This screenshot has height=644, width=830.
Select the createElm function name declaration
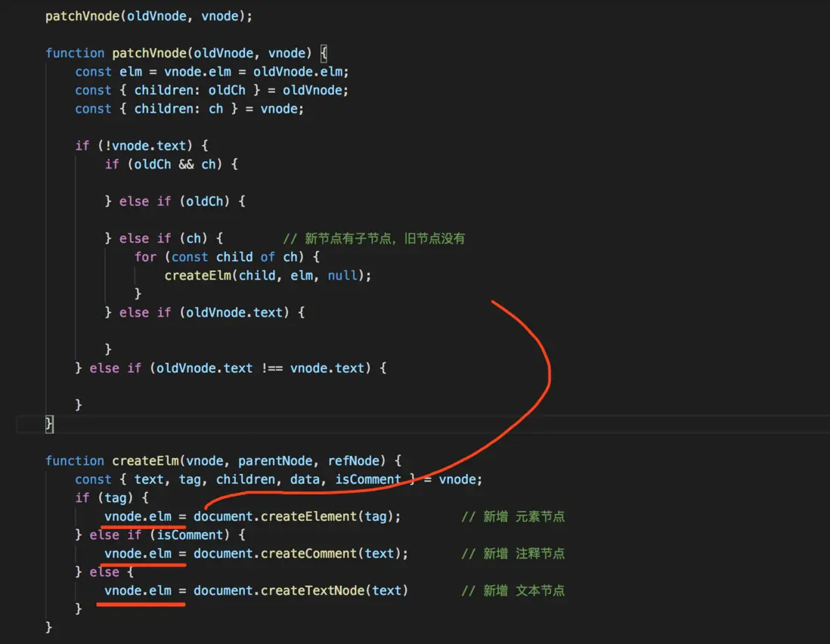click(x=145, y=460)
